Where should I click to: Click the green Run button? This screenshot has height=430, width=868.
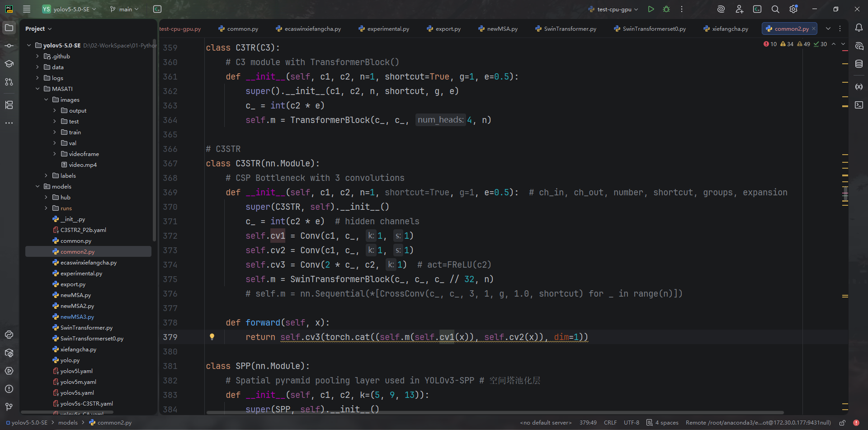click(x=651, y=9)
